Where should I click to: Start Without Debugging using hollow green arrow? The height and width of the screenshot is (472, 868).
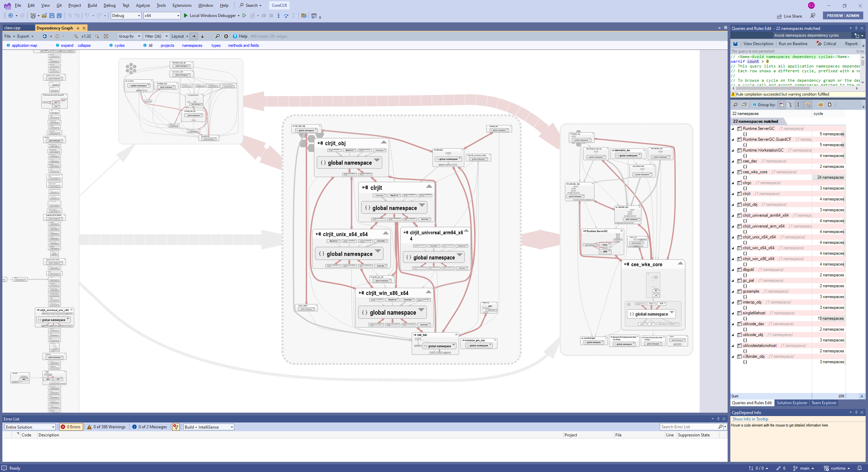point(244,16)
